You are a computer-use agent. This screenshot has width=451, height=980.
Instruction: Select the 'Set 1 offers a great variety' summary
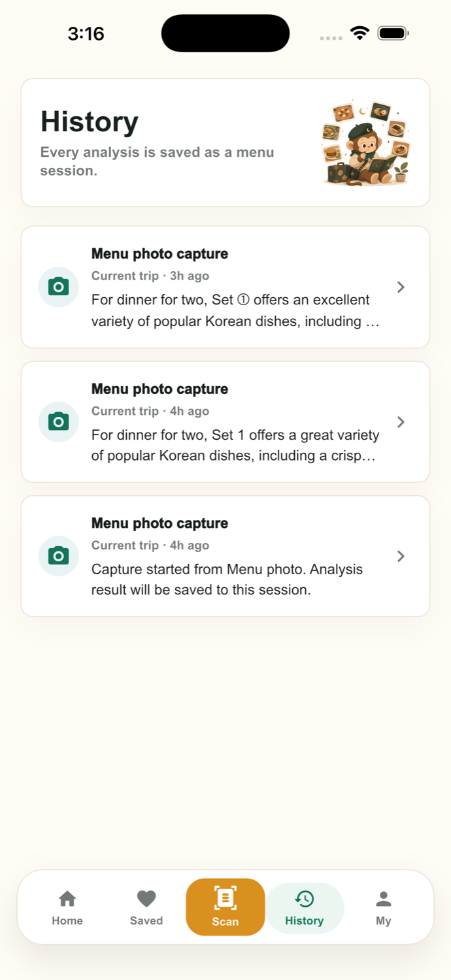pos(235,445)
